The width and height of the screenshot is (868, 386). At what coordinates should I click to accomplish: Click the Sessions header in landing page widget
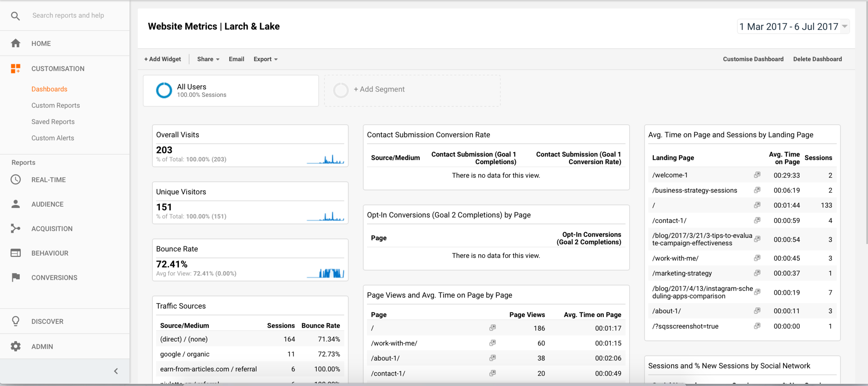818,158
